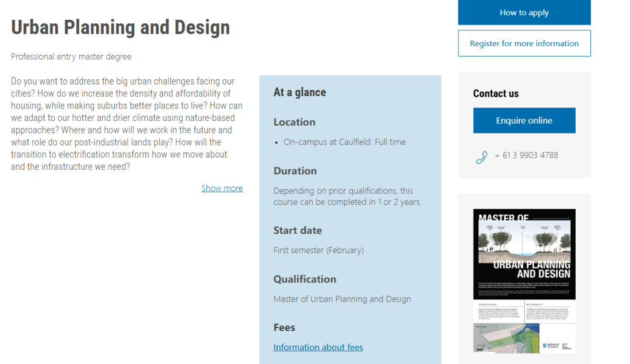Click the Duration heading

tap(295, 171)
